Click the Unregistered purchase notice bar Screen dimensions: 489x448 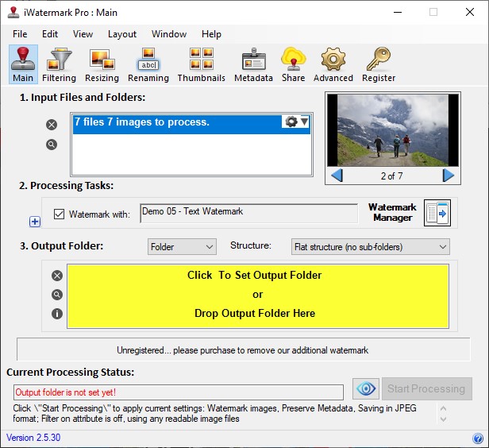coord(243,350)
